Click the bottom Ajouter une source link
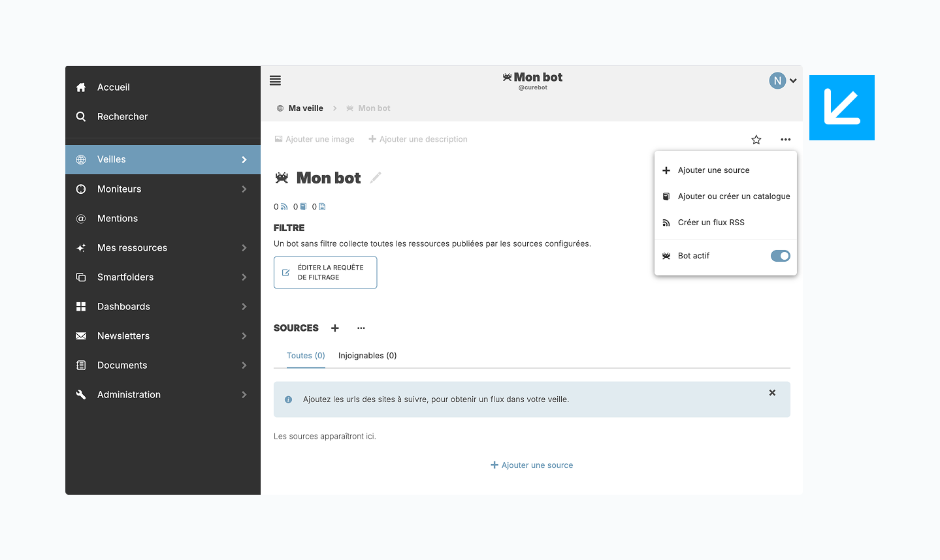The image size is (940, 560). pos(532,465)
